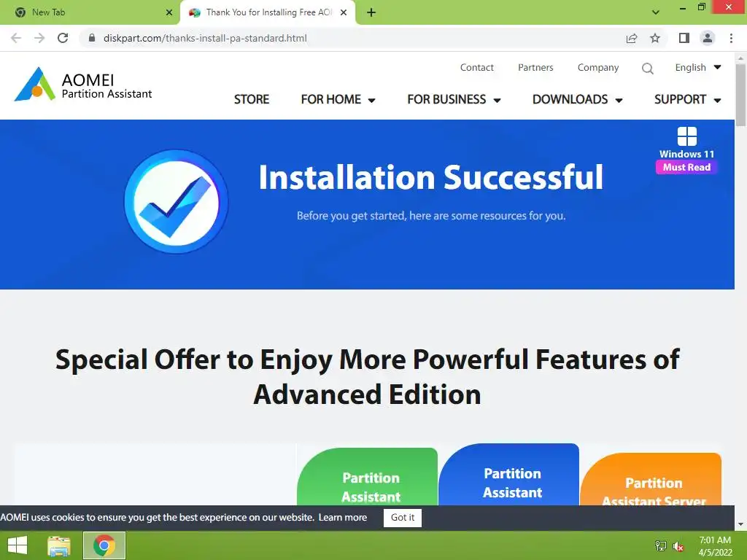Click the Installation Successful heading
This screenshot has height=560, width=747.
click(x=430, y=178)
